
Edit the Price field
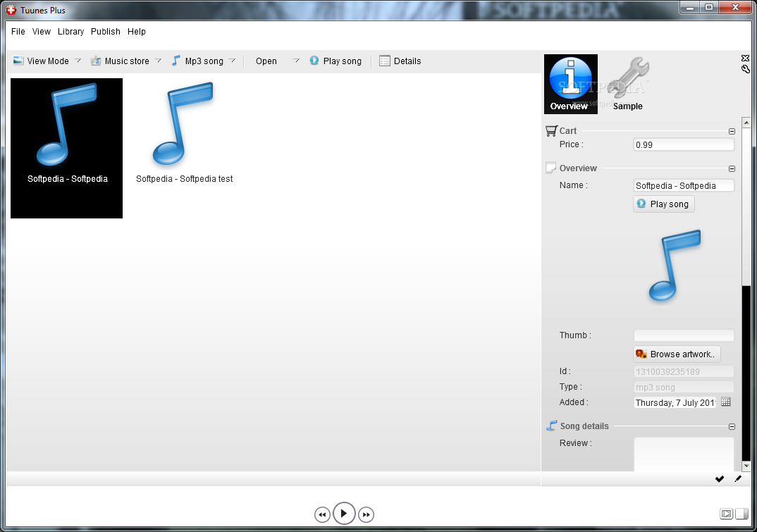pyautogui.click(x=684, y=145)
